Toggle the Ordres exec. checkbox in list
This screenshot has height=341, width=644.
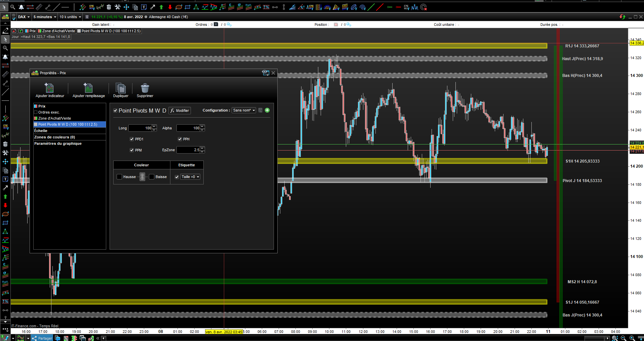[x=36, y=112]
